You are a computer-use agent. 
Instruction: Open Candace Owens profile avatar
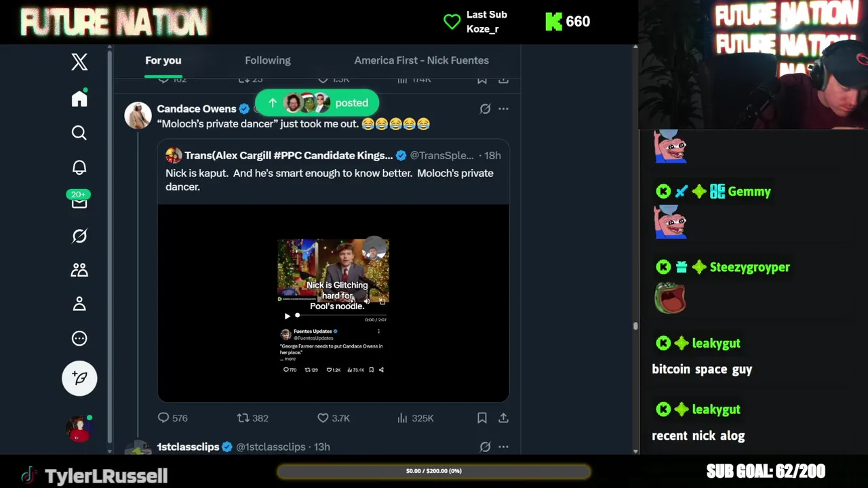[x=138, y=115]
